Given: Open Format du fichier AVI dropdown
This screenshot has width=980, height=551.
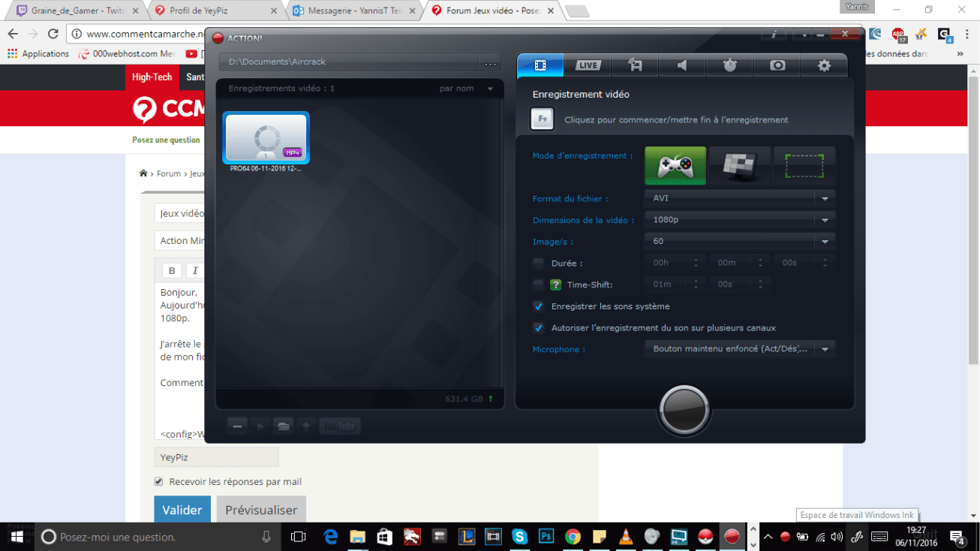Looking at the screenshot, I should [x=739, y=198].
